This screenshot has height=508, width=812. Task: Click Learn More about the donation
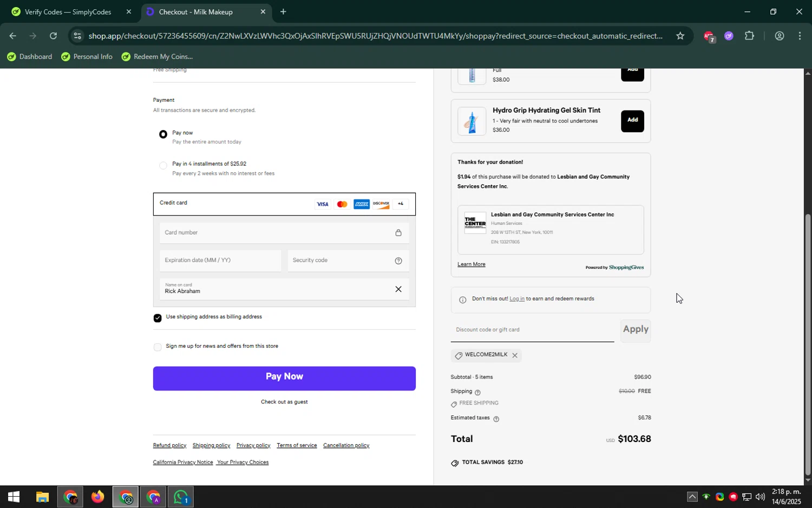pyautogui.click(x=471, y=264)
